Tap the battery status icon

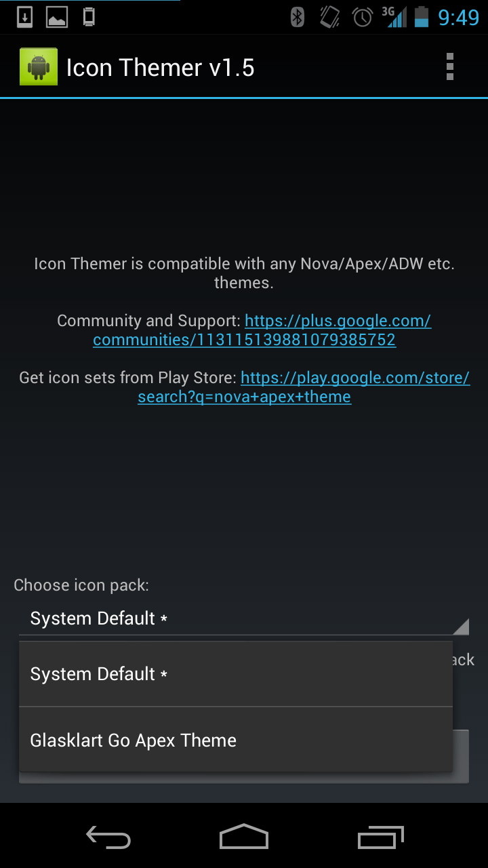pos(422,17)
